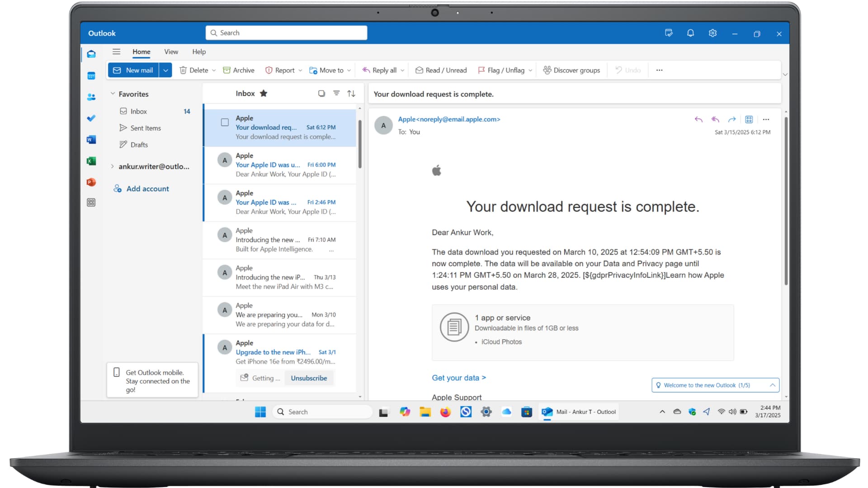Open the People icon in sidebar
Screen dimensions: 868x488
click(91, 97)
